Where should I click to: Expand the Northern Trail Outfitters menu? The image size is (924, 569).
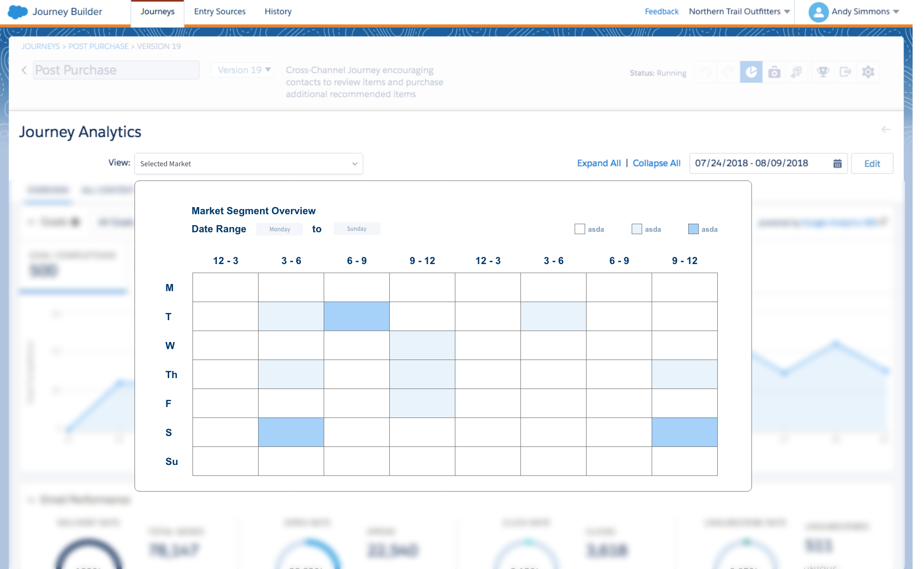(x=739, y=11)
